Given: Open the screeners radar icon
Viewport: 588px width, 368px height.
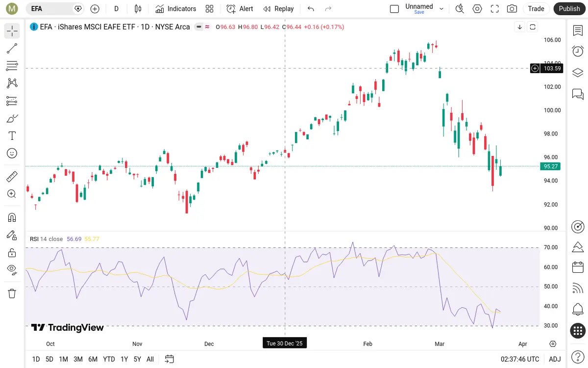Looking at the screenshot, I should point(578,227).
